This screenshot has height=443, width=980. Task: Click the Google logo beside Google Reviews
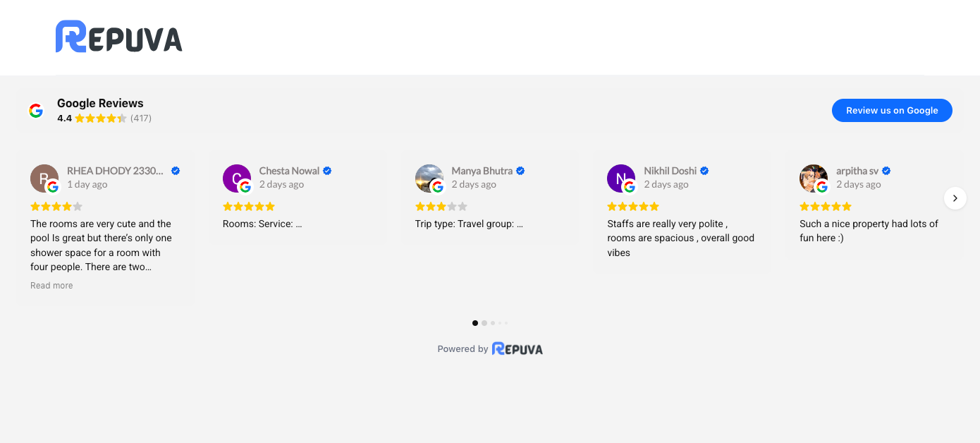pos(36,111)
